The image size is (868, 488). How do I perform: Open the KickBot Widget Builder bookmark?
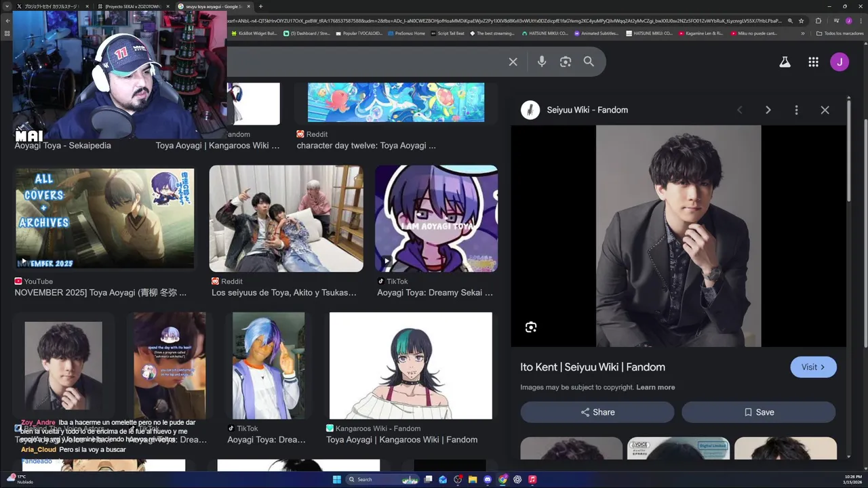coord(255,33)
